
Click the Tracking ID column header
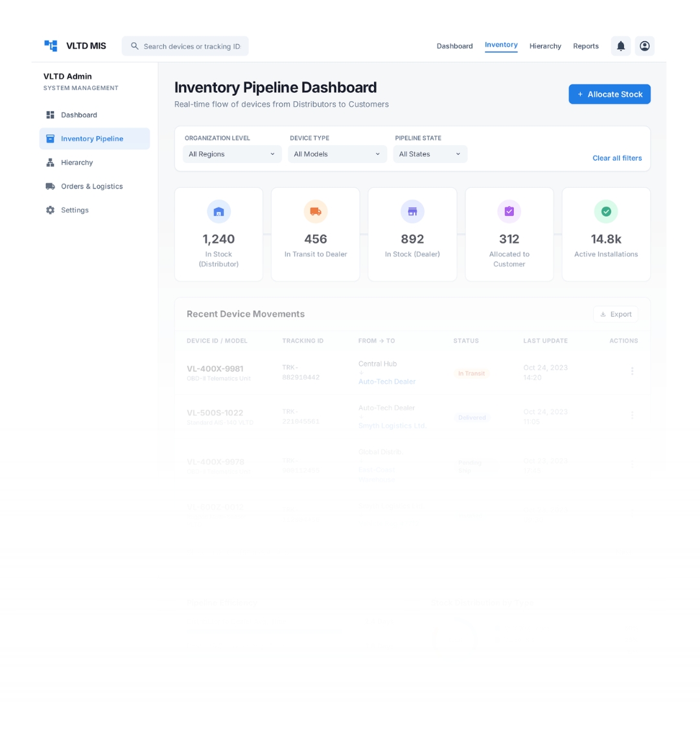point(303,341)
